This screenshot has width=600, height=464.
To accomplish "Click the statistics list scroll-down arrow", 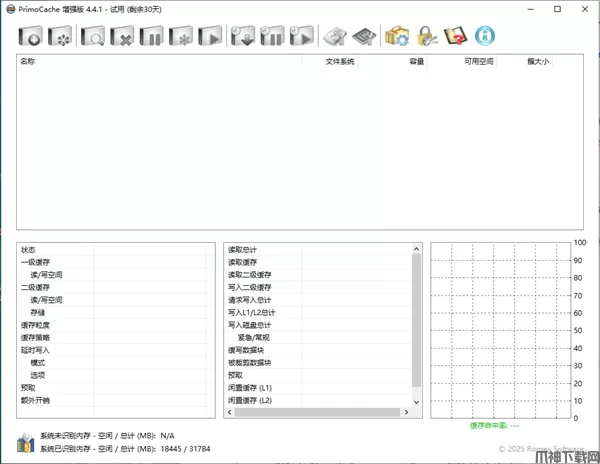I will pyautogui.click(x=417, y=400).
